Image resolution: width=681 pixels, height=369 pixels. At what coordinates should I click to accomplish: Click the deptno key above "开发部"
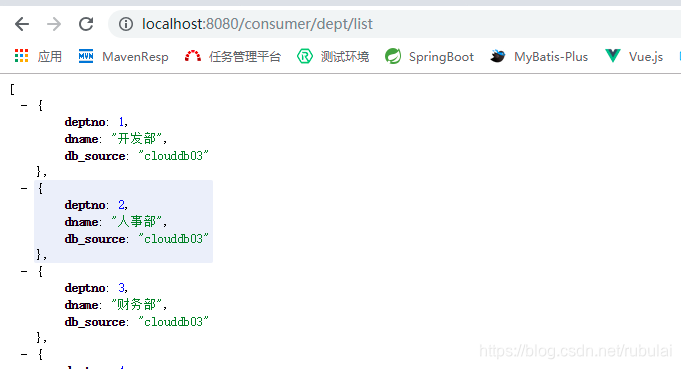click(85, 122)
